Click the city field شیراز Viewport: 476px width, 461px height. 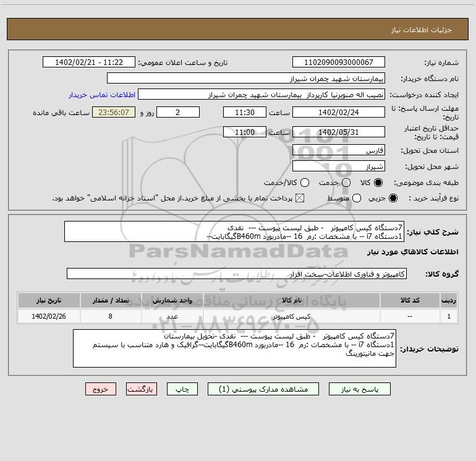(339, 166)
